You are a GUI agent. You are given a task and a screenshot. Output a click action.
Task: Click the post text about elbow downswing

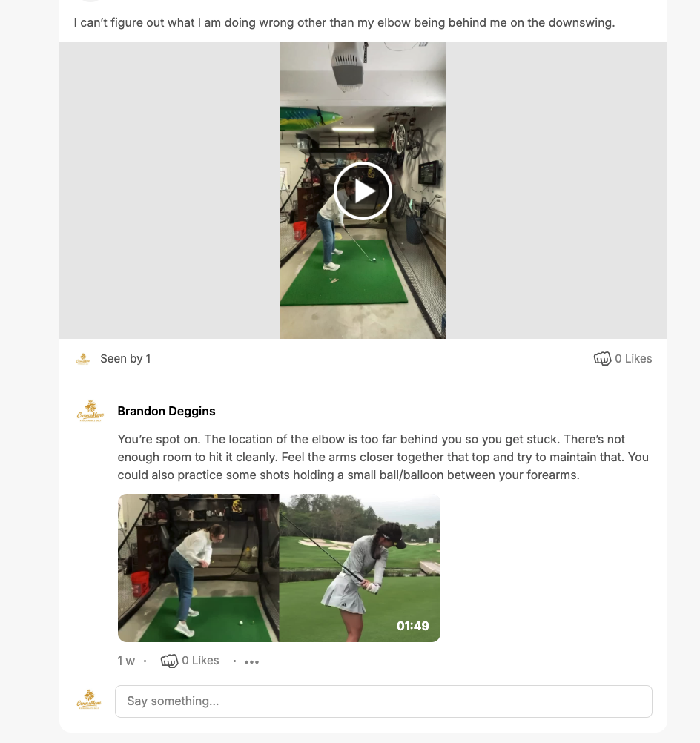click(344, 23)
